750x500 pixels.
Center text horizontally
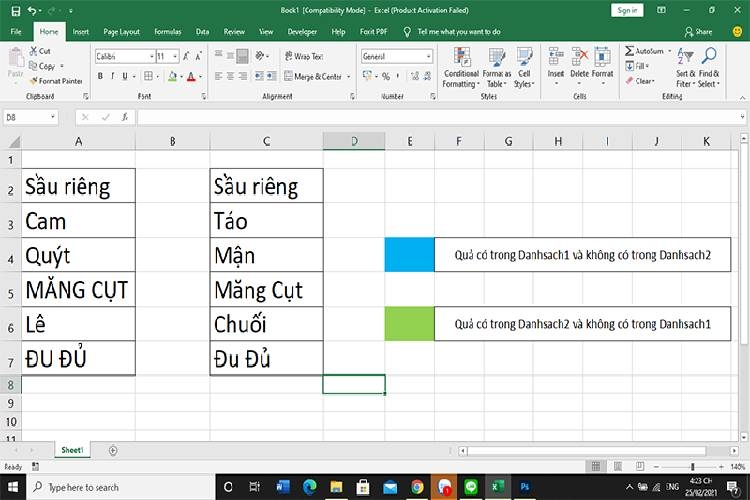[x=231, y=76]
